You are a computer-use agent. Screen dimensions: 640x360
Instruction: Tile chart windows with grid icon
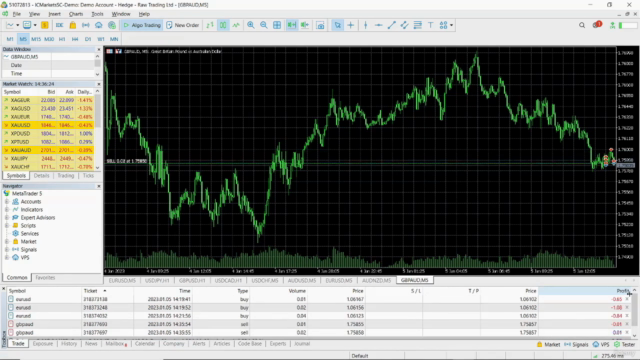click(277, 25)
